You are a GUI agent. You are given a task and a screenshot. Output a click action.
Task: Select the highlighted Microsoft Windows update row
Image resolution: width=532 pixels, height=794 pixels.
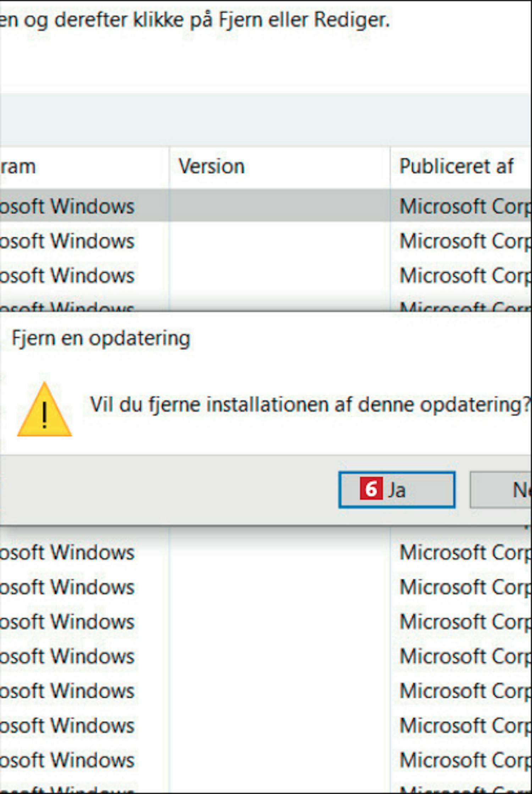[266, 206]
